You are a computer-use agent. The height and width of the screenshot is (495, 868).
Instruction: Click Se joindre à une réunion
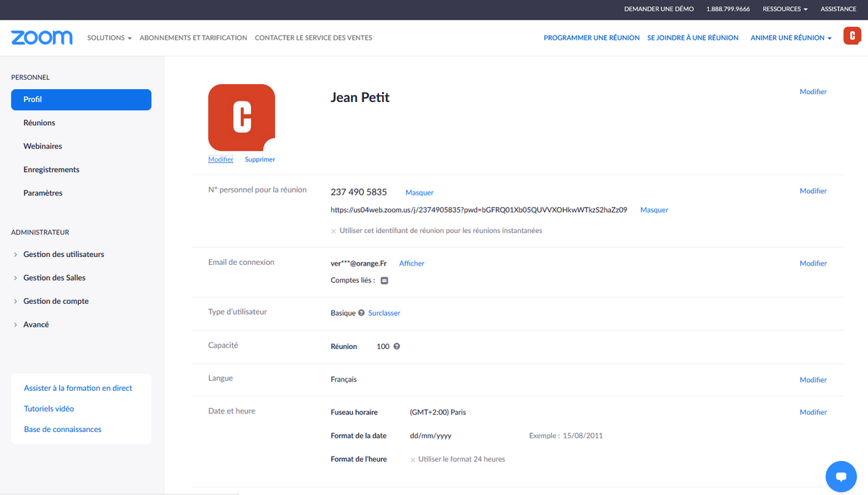click(x=693, y=38)
